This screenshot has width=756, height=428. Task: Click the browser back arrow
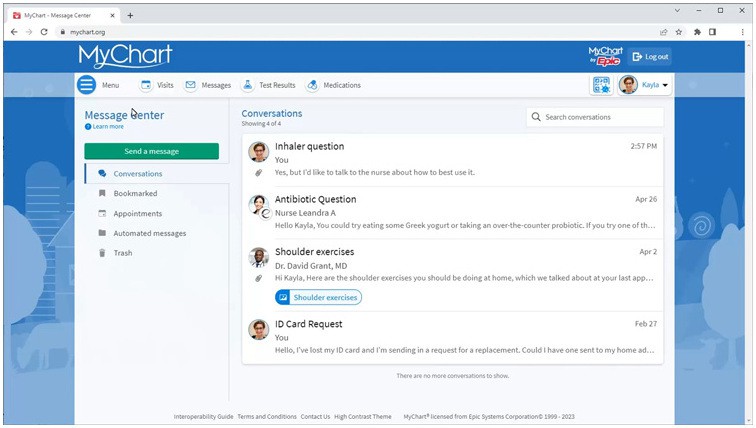click(x=14, y=32)
